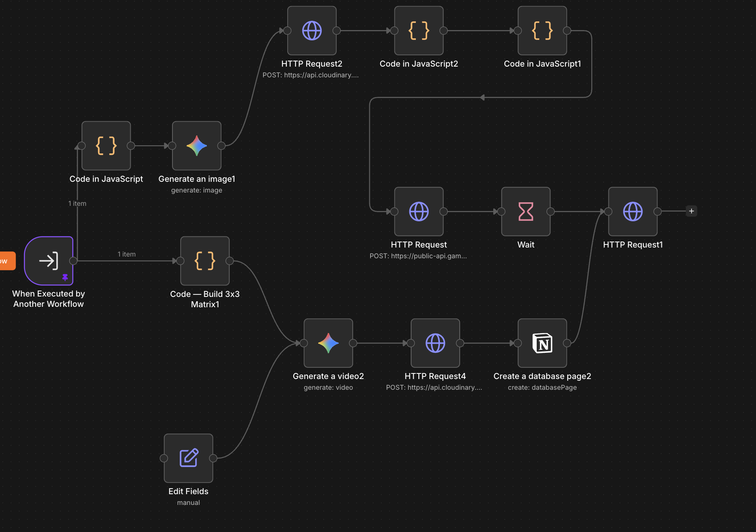Click output connector of Code in JavaScript2
This screenshot has width=756, height=532.
pyautogui.click(x=444, y=31)
